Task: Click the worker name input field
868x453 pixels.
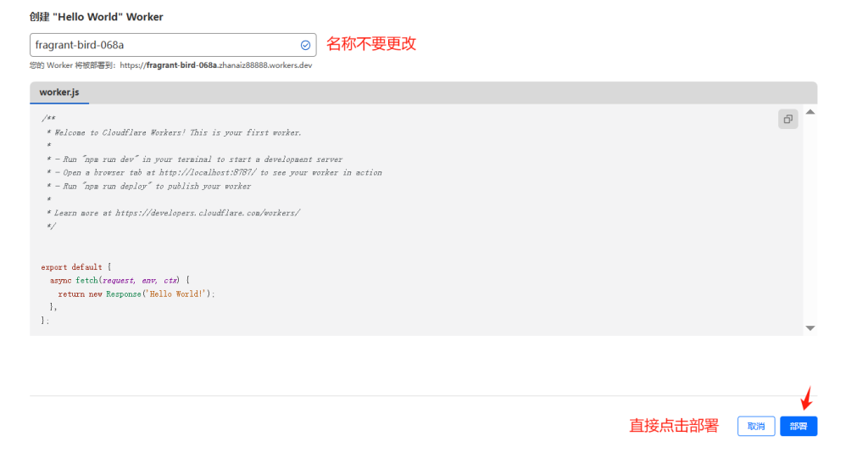Action: coord(173,45)
